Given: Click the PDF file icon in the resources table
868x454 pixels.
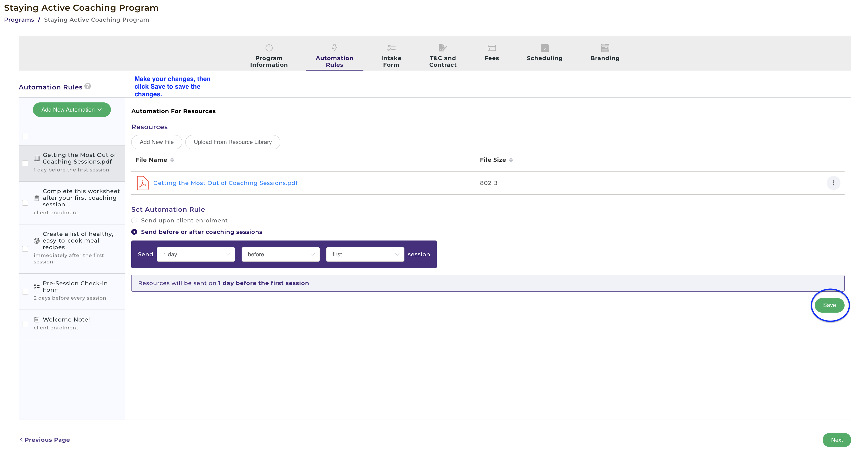Looking at the screenshot, I should [142, 183].
